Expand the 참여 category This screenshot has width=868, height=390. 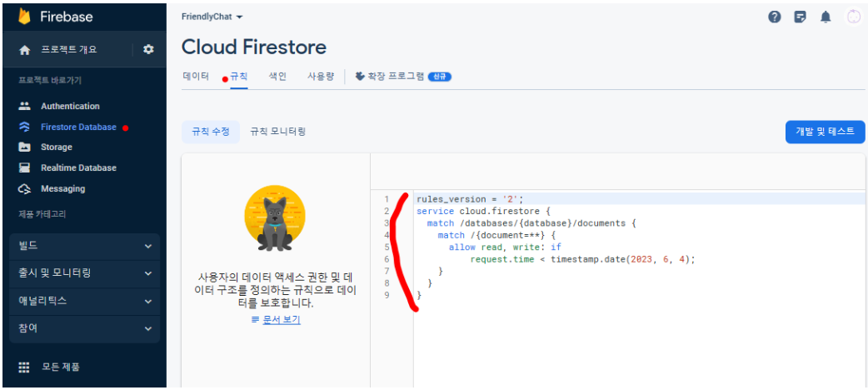[85, 328]
